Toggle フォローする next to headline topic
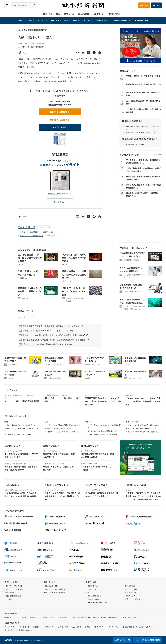 coord(39,43)
